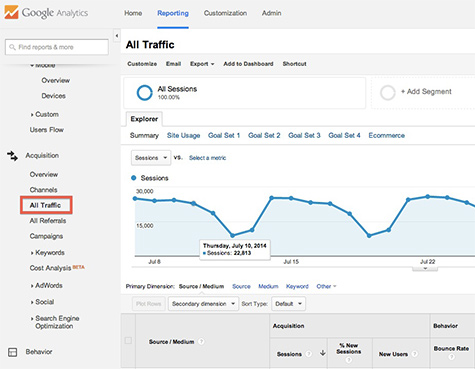The image size is (475, 369).
Task: Expand the Social sidebar item
Action: 42,302
